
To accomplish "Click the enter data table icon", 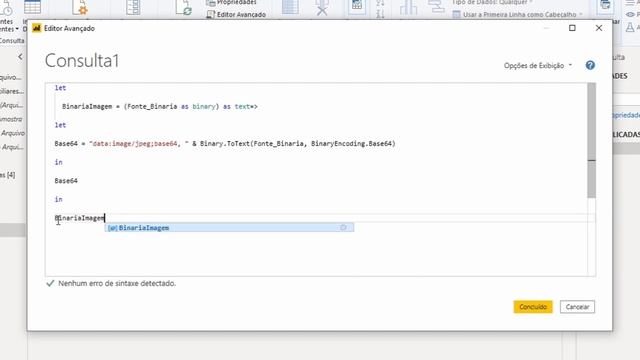I will (x=33, y=7).
